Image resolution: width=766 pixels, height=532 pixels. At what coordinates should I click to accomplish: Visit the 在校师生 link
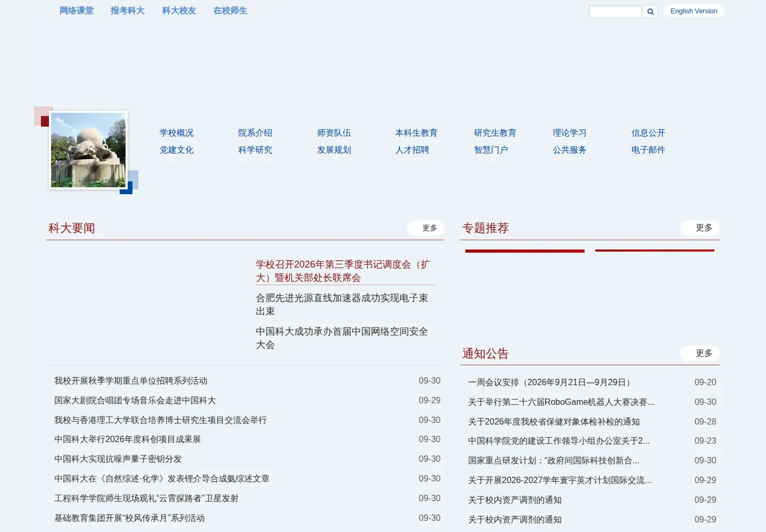point(230,11)
